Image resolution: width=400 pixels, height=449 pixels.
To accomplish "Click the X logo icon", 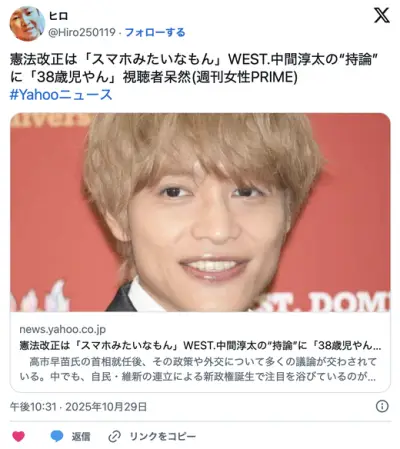I will coord(382,15).
